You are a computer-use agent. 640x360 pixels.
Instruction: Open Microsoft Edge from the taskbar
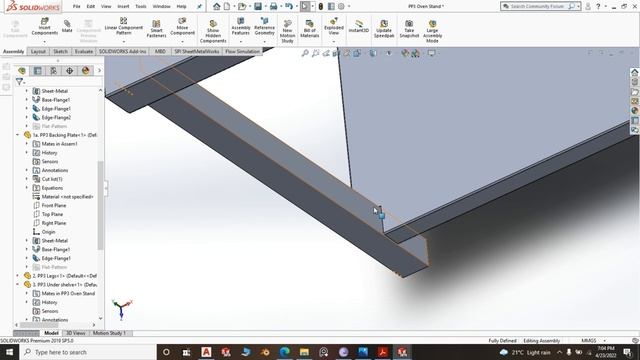(284, 352)
